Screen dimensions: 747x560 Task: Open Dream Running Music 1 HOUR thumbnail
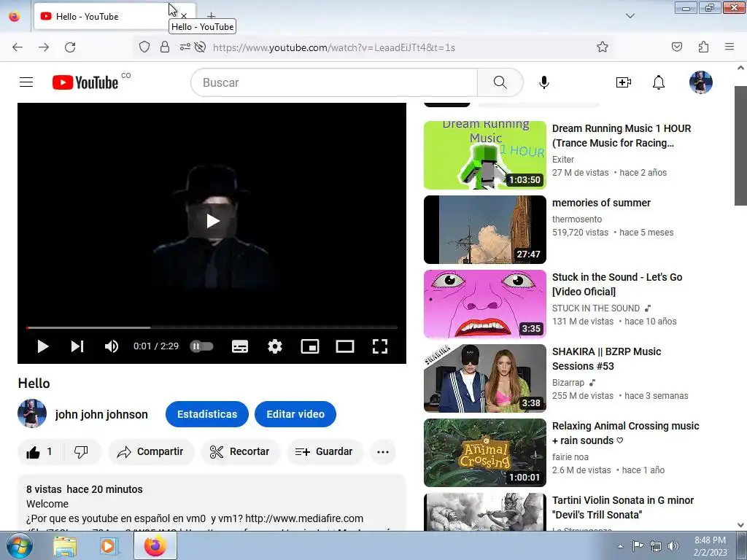[x=485, y=155]
